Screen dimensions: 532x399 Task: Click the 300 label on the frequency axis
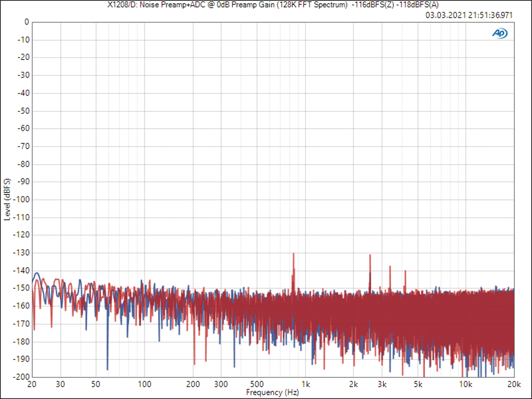(221, 384)
